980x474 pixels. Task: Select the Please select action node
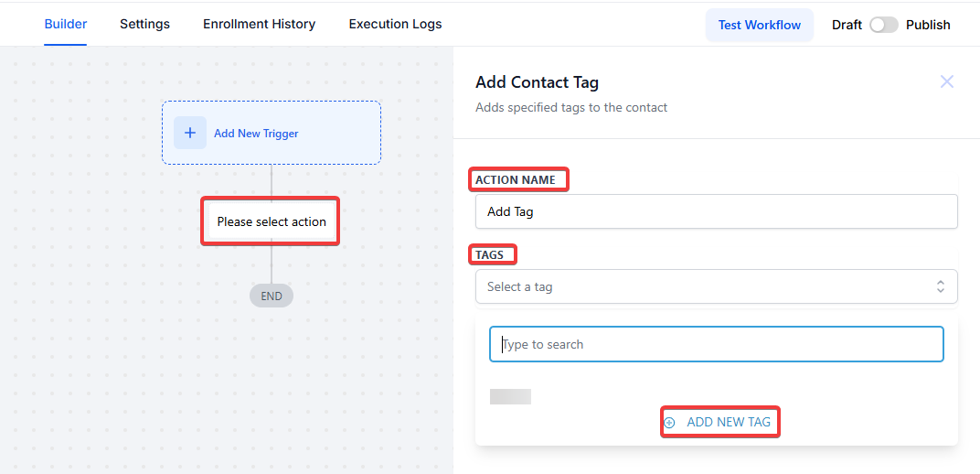[x=272, y=221]
